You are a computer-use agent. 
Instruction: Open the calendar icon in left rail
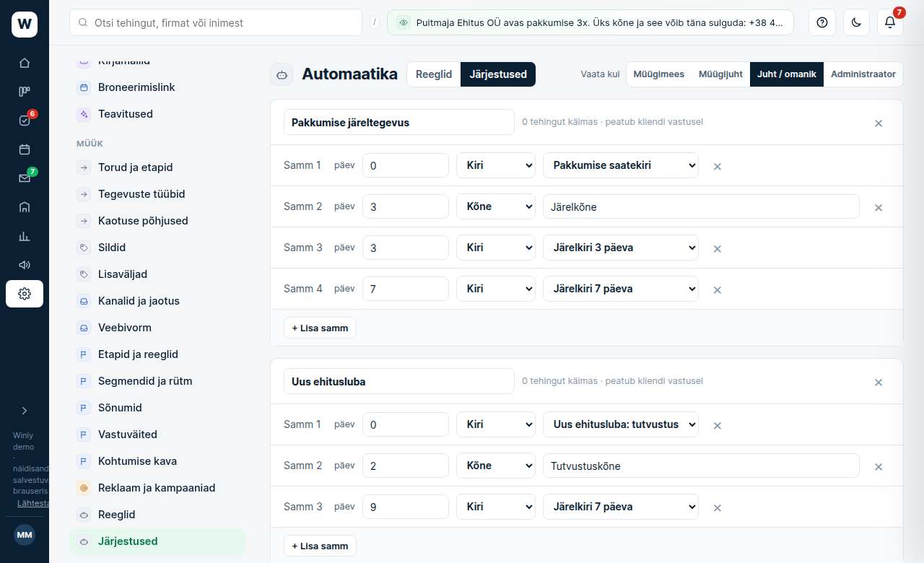pyautogui.click(x=25, y=149)
